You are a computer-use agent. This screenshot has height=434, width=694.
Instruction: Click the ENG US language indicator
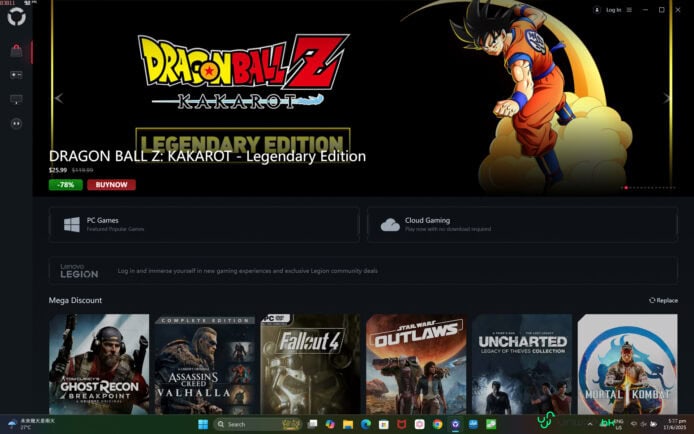(x=618, y=425)
